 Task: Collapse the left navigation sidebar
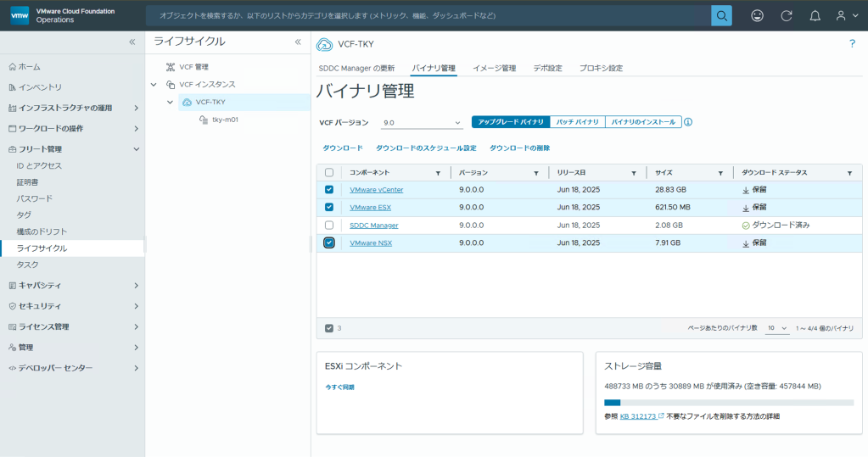pyautogui.click(x=132, y=42)
